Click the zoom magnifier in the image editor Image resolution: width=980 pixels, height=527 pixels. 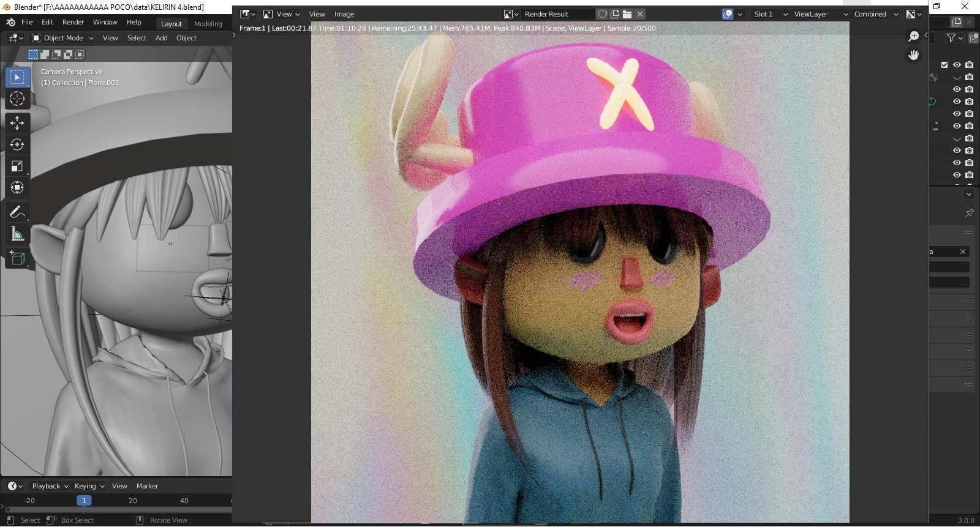pos(913,37)
